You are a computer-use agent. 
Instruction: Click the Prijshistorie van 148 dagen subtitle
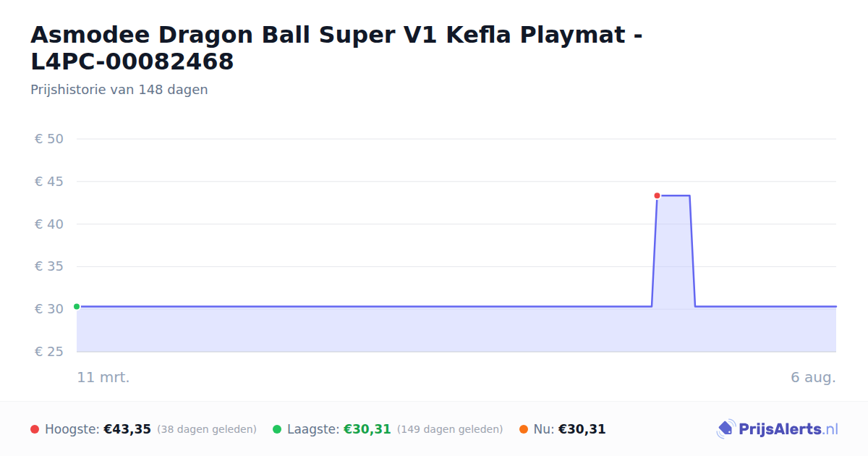[119, 90]
